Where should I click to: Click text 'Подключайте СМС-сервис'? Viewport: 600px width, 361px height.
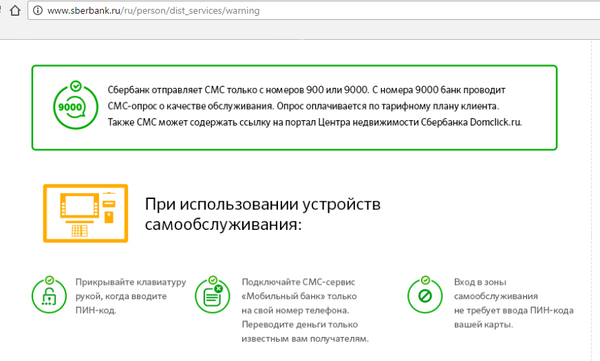[298, 282]
